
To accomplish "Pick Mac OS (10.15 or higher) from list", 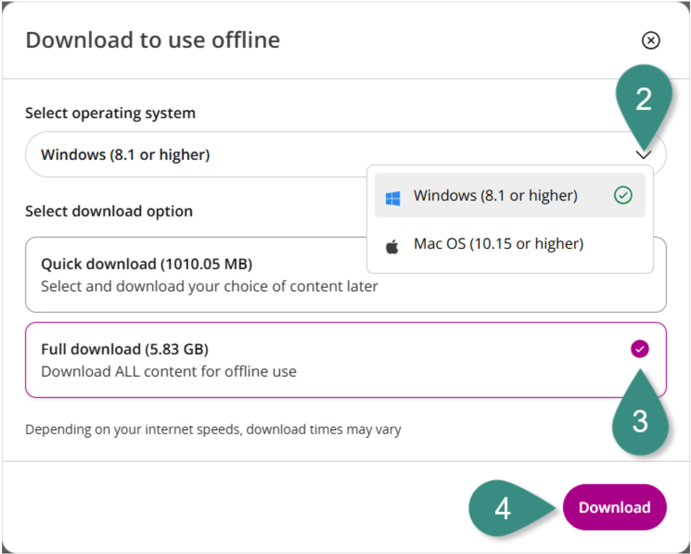I will click(498, 244).
